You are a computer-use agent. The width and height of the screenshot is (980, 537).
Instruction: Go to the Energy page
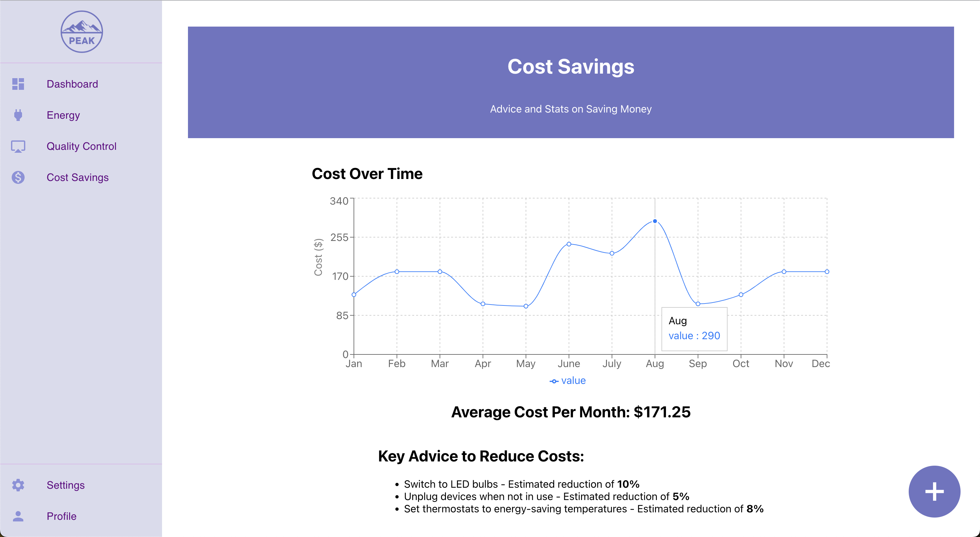(63, 115)
